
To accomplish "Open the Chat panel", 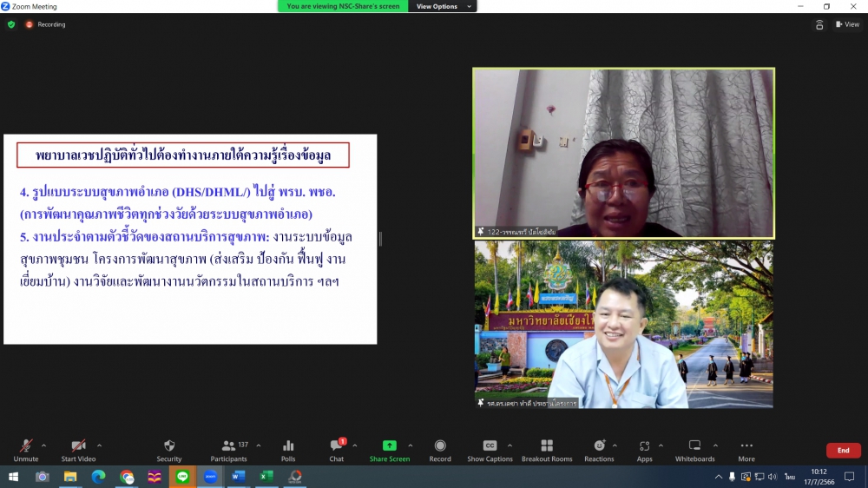I will pos(336,450).
